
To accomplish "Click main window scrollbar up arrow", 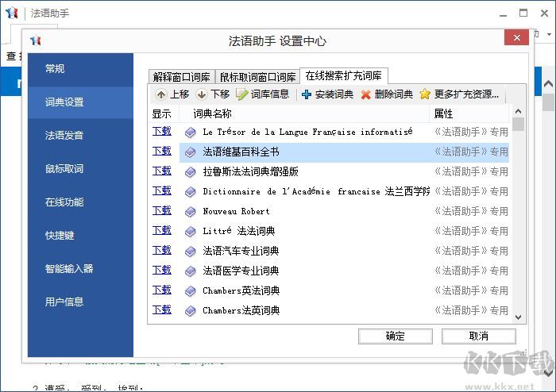I will (548, 84).
